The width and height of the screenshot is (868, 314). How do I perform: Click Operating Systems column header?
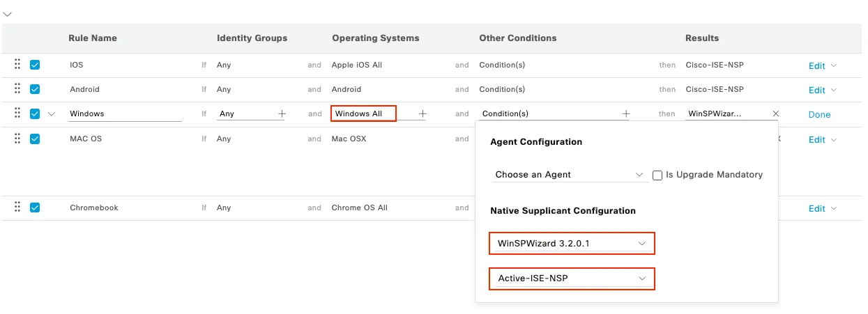point(376,38)
